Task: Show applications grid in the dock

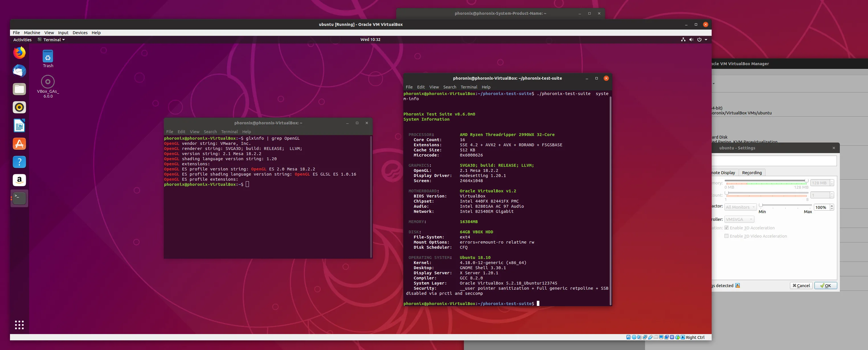Action: point(19,325)
